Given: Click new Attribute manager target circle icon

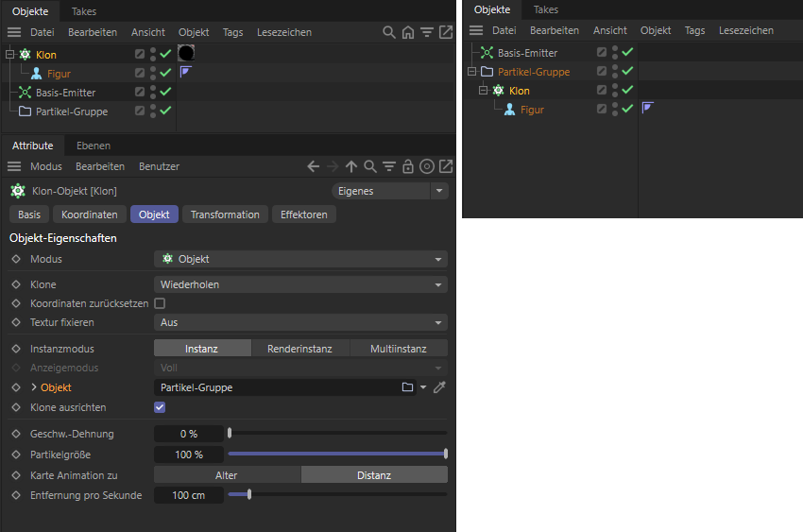Looking at the screenshot, I should click(427, 166).
